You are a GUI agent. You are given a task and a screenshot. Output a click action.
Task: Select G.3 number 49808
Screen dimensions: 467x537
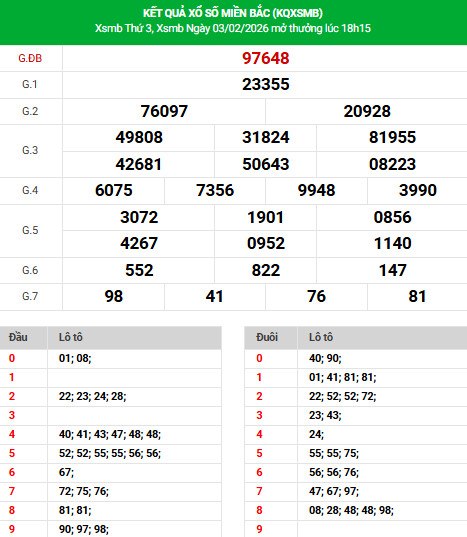click(139, 137)
